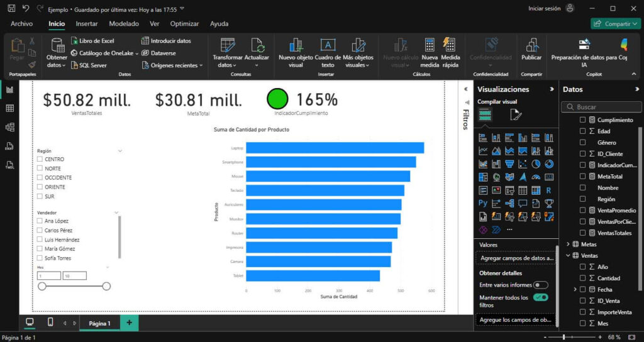Check the CENTRO region checkbox
Screen dimensions: 644x342
pyautogui.click(x=40, y=159)
